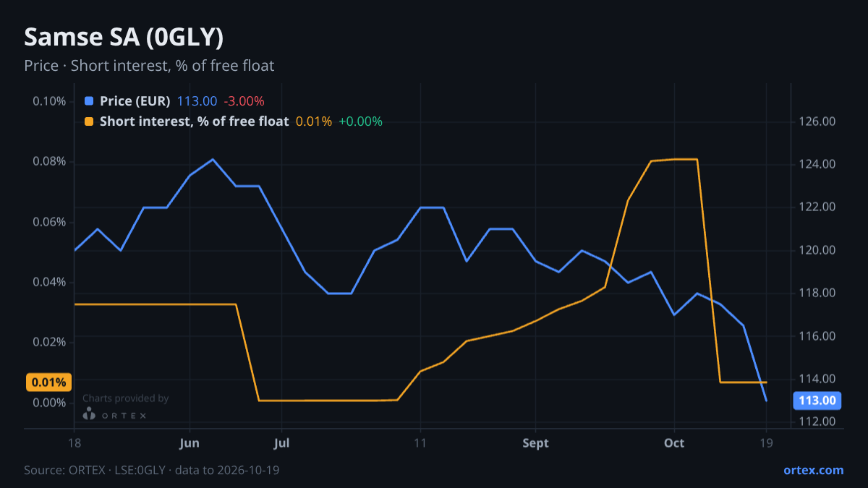The width and height of the screenshot is (868, 488).
Task: Click the 'Jul' date axis label
Action: pyautogui.click(x=282, y=442)
